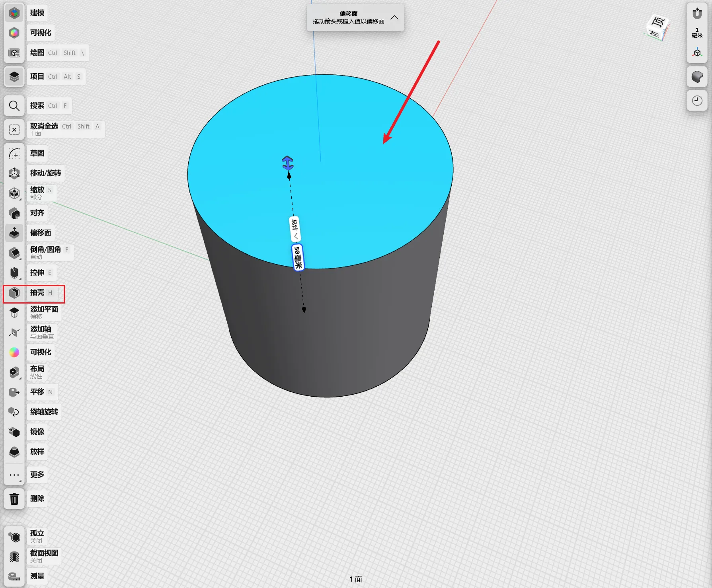Choose the 平移 translate tool

pos(14,392)
